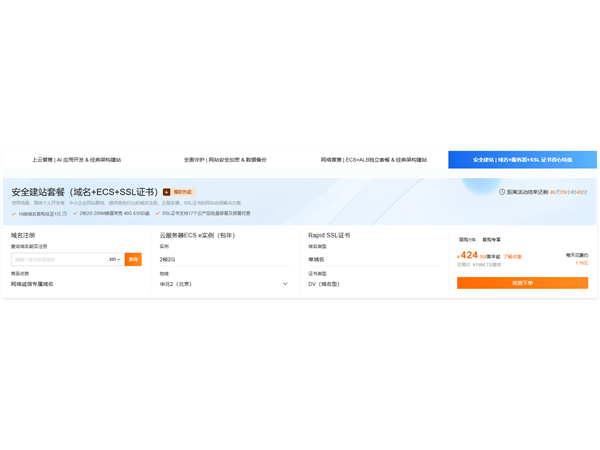Select the 网络普惠 ECS+ALB tab
Screen dimensions: 600x450
(x=373, y=160)
